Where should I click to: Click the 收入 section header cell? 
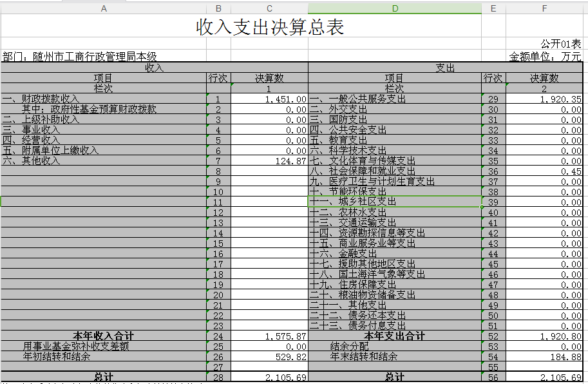pyautogui.click(x=154, y=67)
